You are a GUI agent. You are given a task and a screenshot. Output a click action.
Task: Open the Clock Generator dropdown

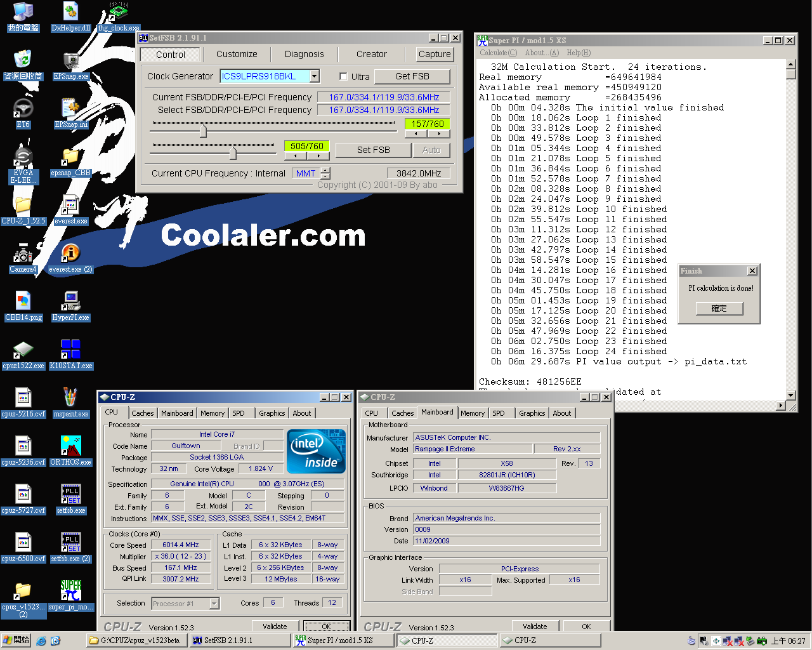click(314, 76)
